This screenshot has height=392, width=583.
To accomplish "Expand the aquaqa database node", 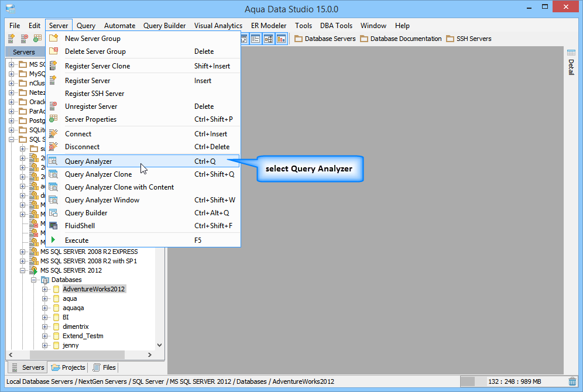I will [x=44, y=308].
